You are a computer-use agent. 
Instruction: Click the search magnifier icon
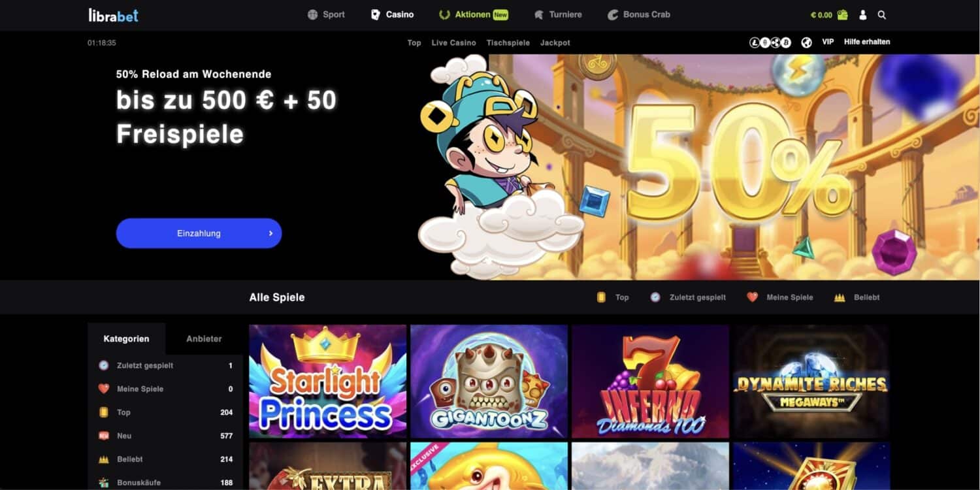point(882,14)
